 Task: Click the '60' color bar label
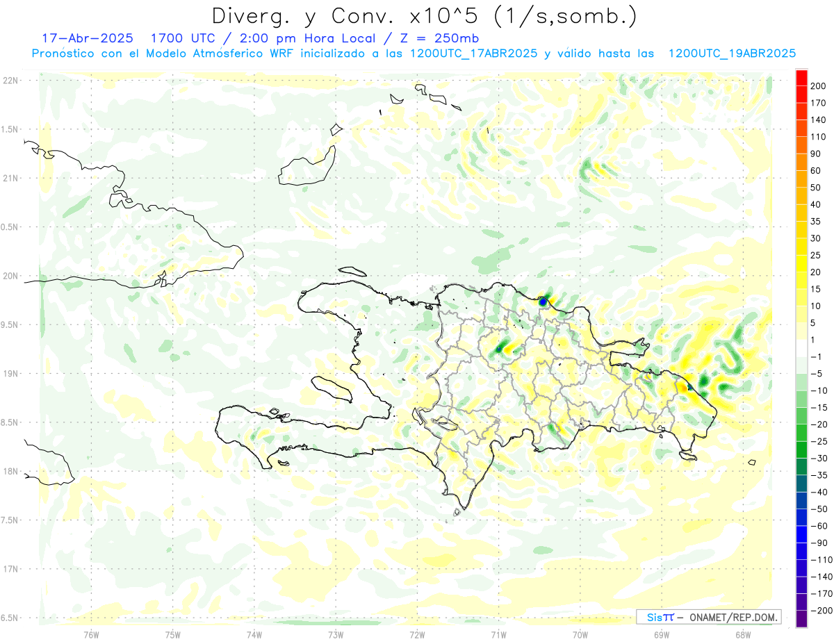pos(816,170)
